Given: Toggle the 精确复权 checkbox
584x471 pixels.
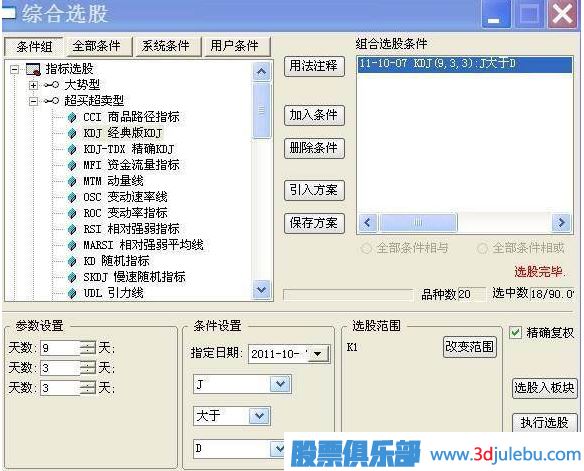Looking at the screenshot, I should point(515,332).
